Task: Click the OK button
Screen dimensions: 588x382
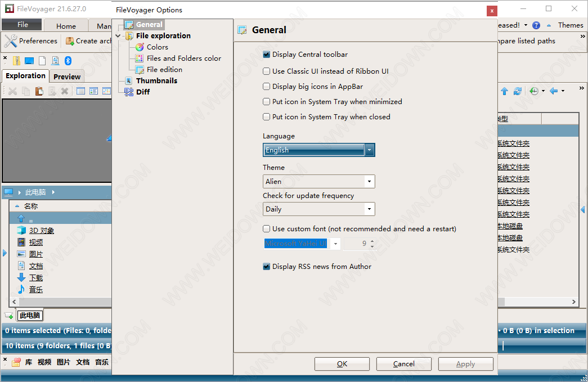Action: pyautogui.click(x=342, y=364)
